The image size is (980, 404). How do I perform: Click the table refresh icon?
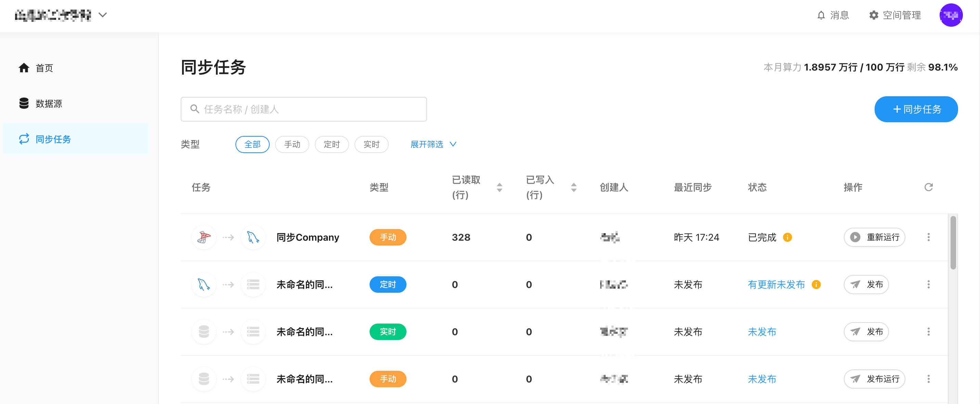pyautogui.click(x=928, y=187)
